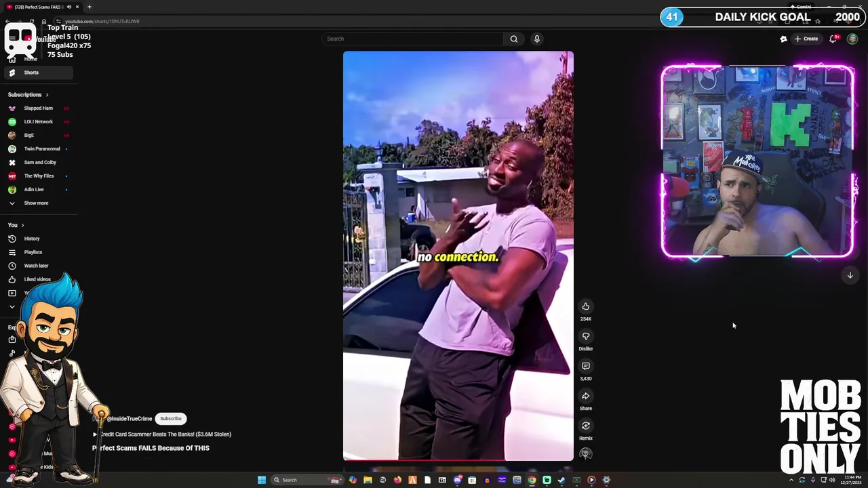Open YouTube notifications bell

833,39
